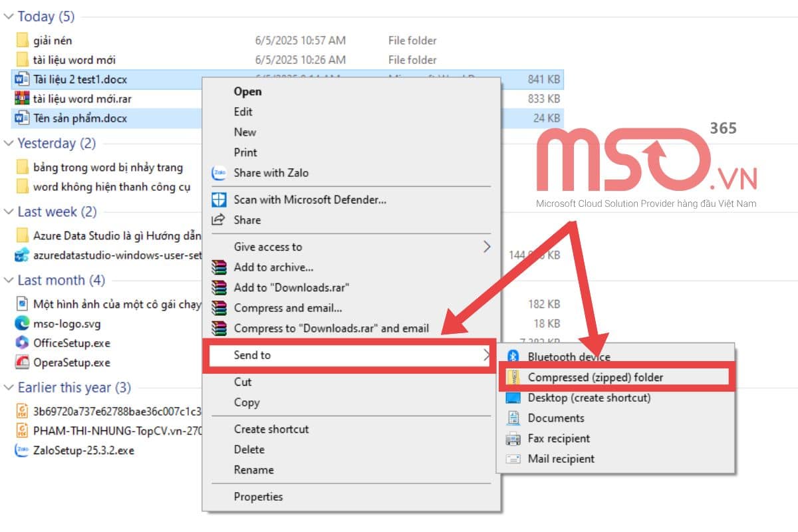Click folder icon of word không hiện thanh công cụ
The width and height of the screenshot is (798, 532).
(22, 187)
